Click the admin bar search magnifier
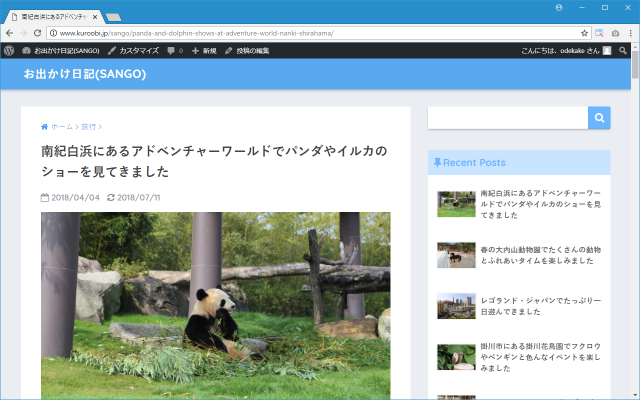 (x=622, y=51)
